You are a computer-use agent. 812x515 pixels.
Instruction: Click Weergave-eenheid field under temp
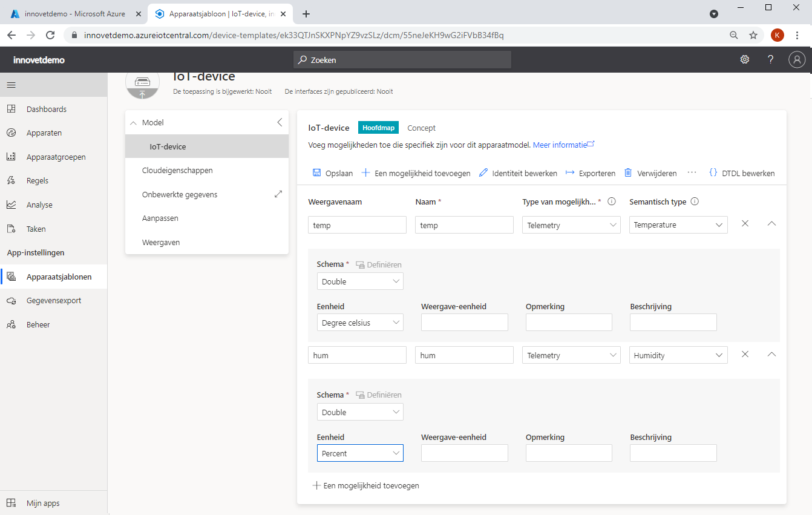click(465, 323)
